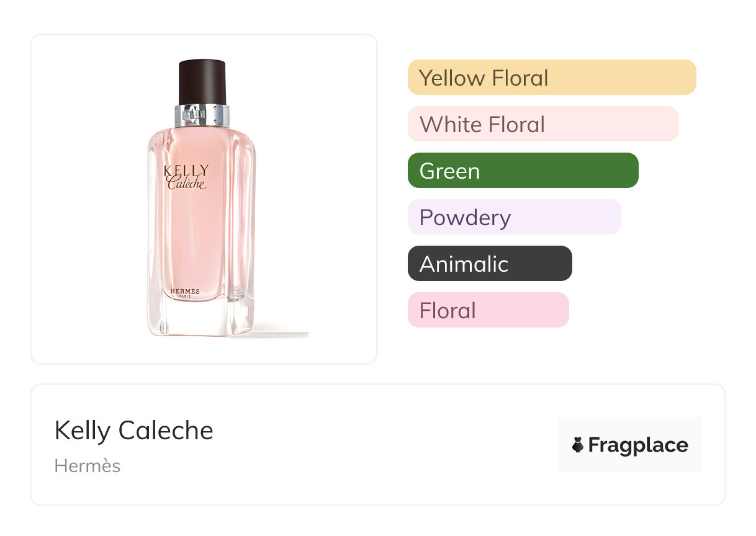Select the Yellow Floral accord bar
Viewport: 756px width, 536px height.
552,78
